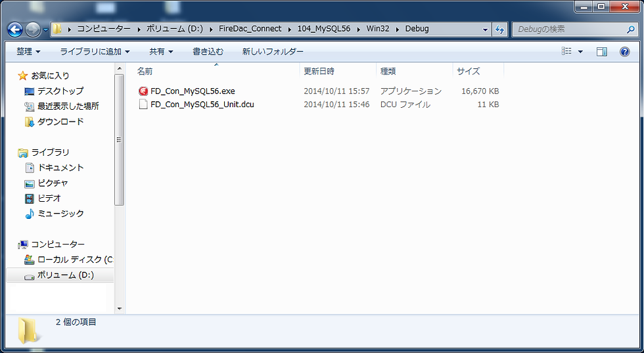
Task: Click the DCU ファイル type cell
Action: [x=405, y=105]
